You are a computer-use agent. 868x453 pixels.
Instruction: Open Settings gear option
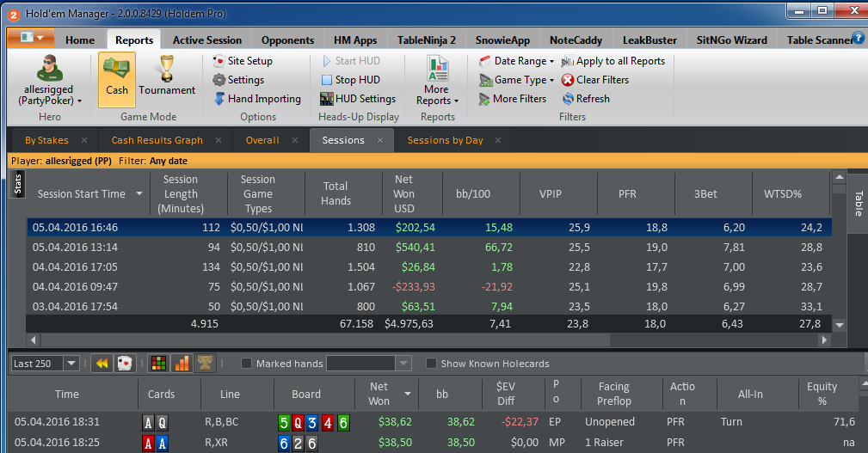238,80
